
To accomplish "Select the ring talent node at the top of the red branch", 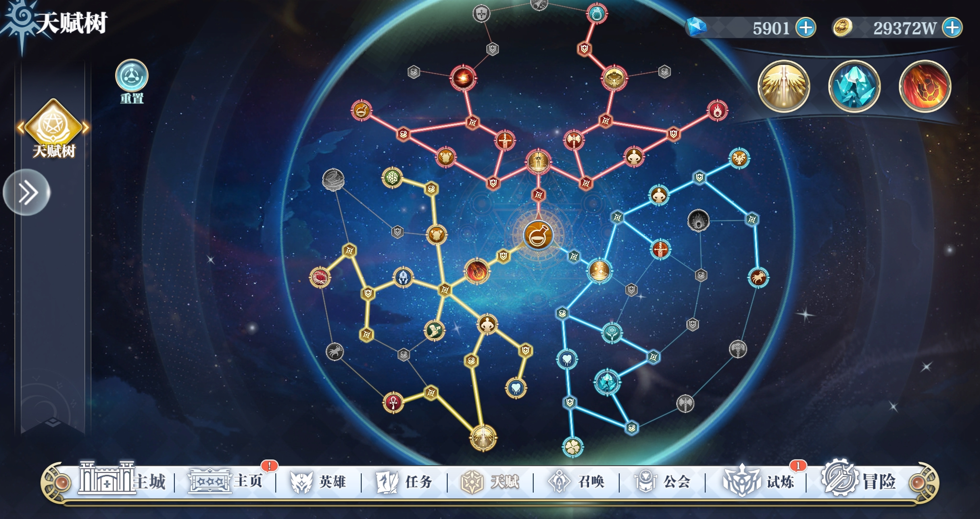I will (597, 13).
